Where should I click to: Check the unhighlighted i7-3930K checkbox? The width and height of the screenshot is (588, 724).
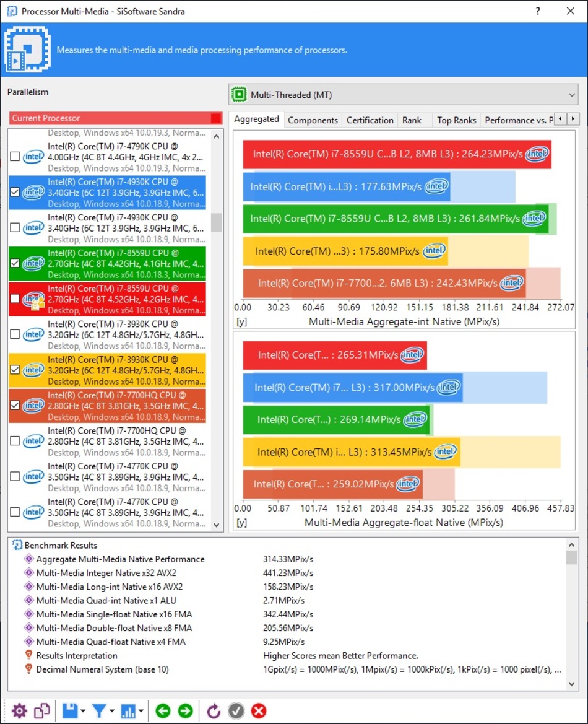pos(15,334)
